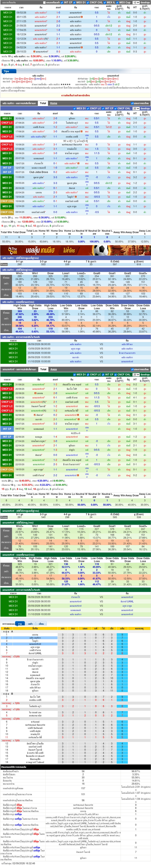Open the The88 football betting banner
The image size is (151, 868).
point(75,250)
